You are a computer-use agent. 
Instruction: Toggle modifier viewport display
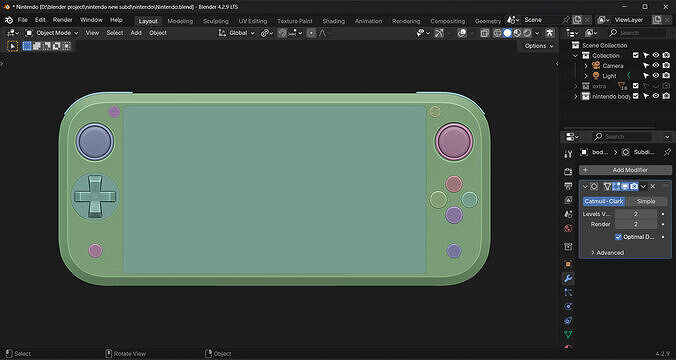(x=625, y=186)
